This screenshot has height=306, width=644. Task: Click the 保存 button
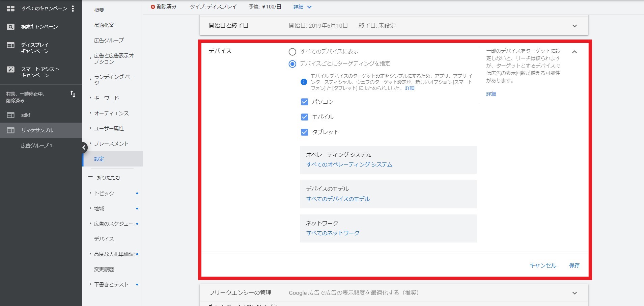pos(574,265)
